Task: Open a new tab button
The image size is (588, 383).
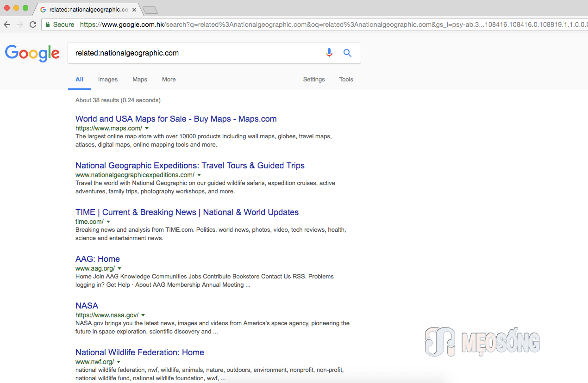Action: tap(150, 10)
